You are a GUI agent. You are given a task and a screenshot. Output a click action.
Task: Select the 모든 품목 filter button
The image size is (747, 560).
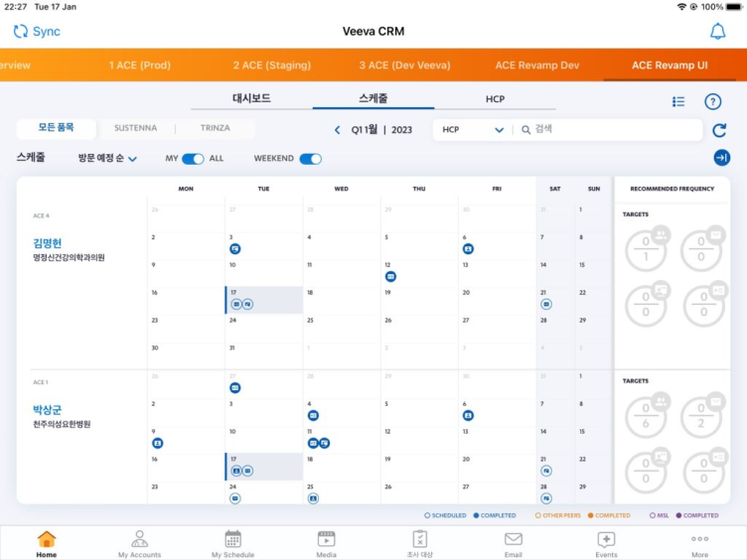coord(56,129)
